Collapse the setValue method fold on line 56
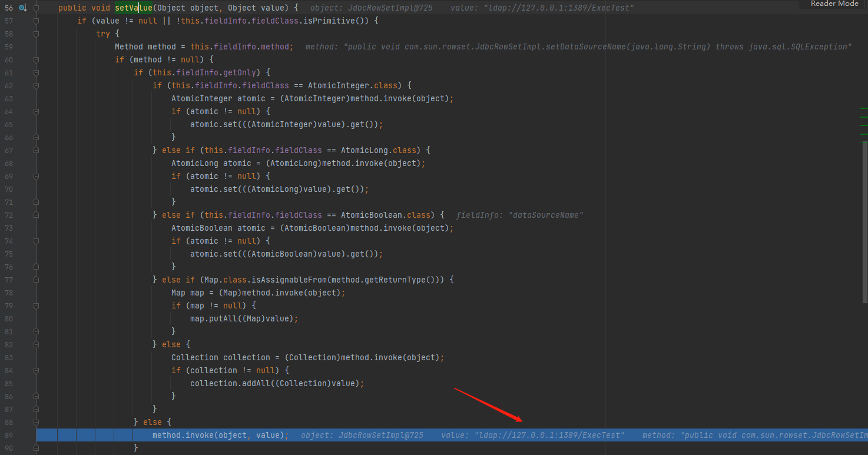The width and height of the screenshot is (868, 455). pyautogui.click(x=36, y=8)
